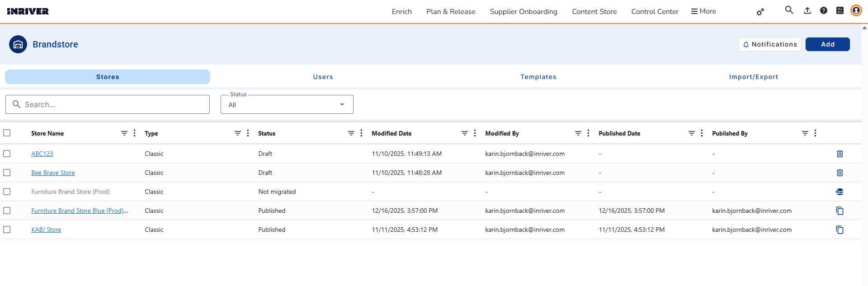Focus the Search stores input field
The height and width of the screenshot is (286, 868).
tap(108, 104)
